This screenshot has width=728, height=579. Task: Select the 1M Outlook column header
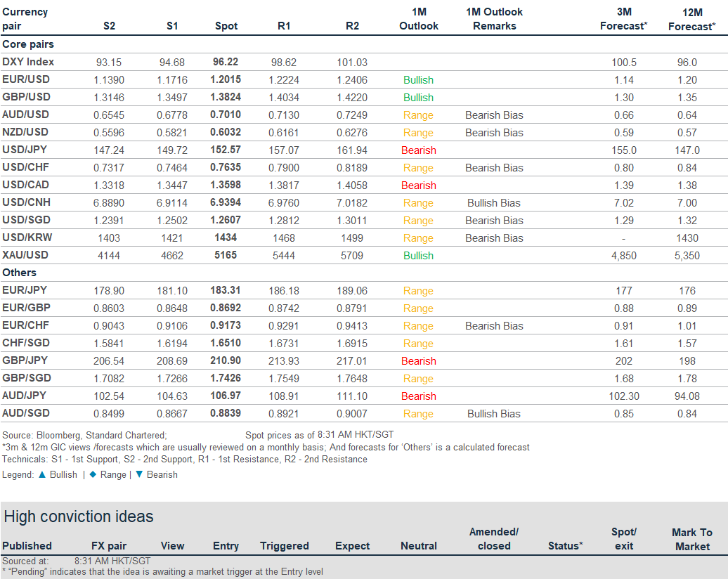click(x=419, y=19)
